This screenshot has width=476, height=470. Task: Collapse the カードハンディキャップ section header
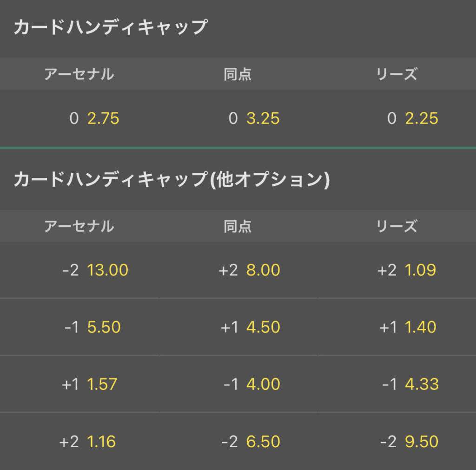pyautogui.click(x=110, y=27)
